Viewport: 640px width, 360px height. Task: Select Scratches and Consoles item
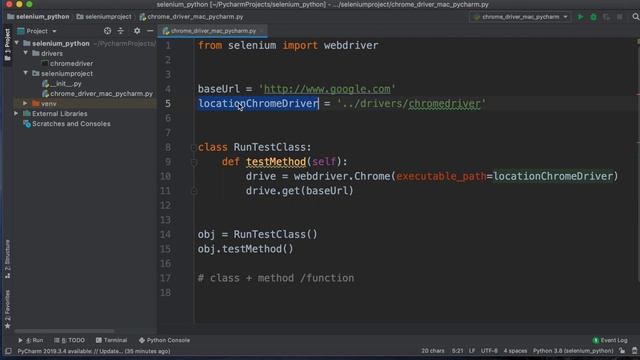(67, 124)
